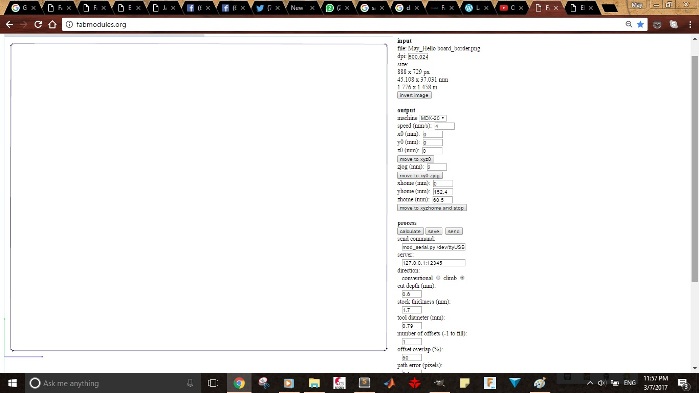Click the zoom magnifier in address bar
Viewport: 699px width, 393px height.
(629, 25)
